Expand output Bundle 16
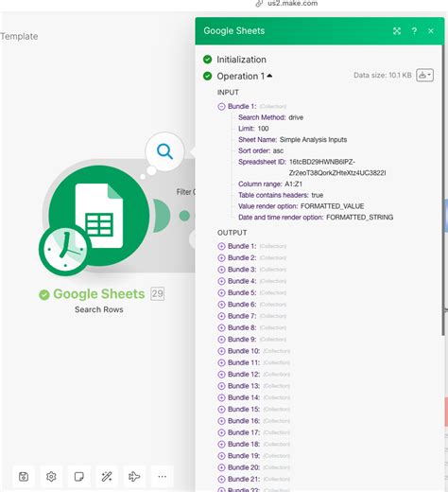The height and width of the screenshot is (492, 448). tap(221, 421)
